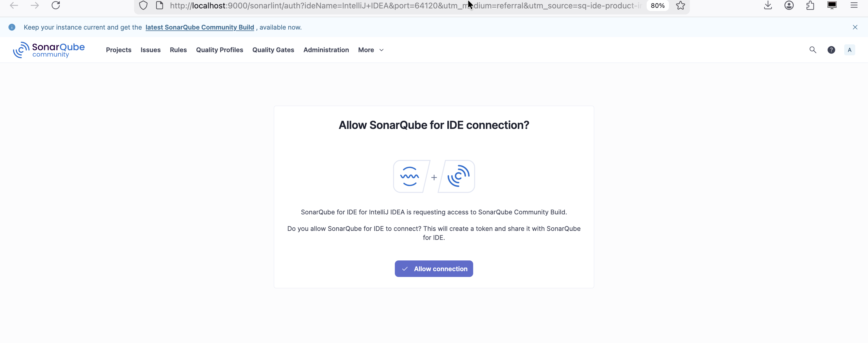Navigate to Administration
Screen dimensions: 868x343
(326, 50)
